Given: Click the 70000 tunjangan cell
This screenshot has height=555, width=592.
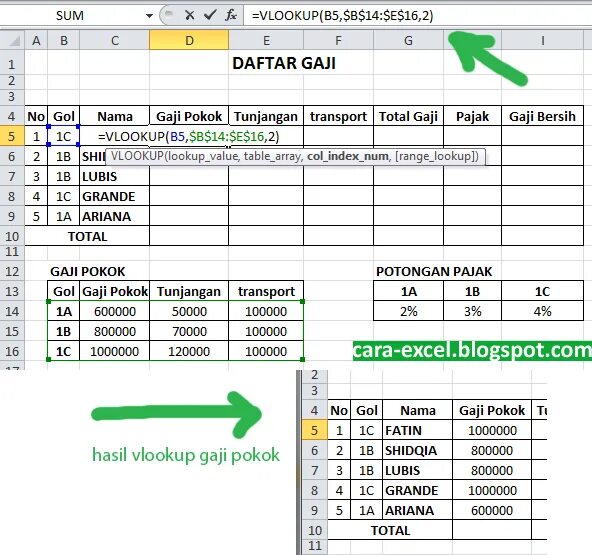Looking at the screenshot, I should [189, 331].
